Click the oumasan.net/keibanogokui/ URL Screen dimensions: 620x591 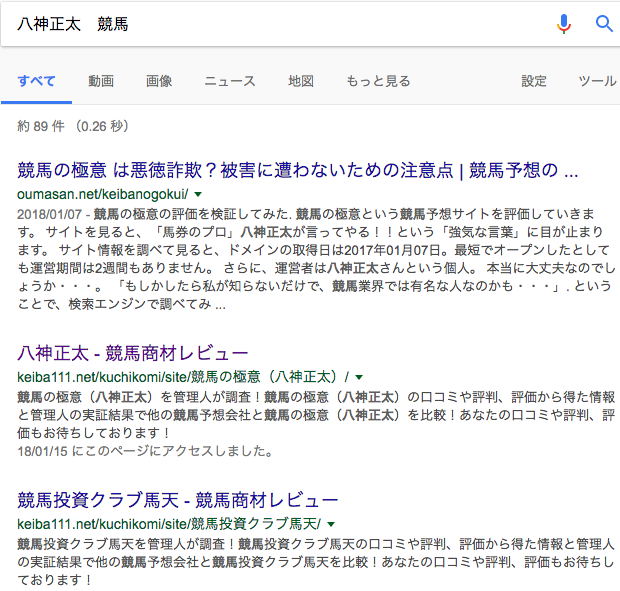point(103,194)
